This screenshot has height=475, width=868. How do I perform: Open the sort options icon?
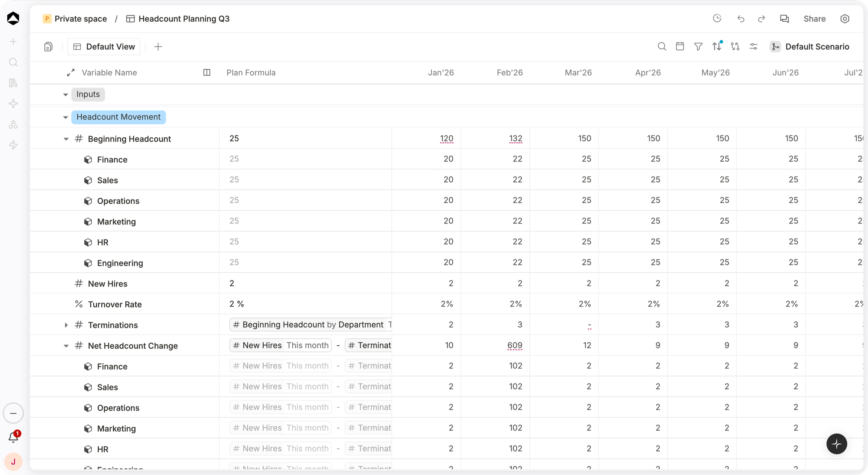tap(717, 46)
